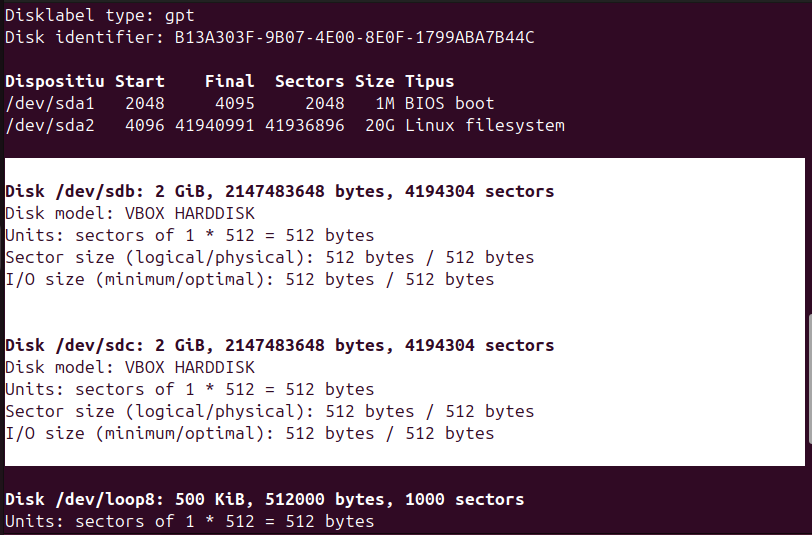Click the 1M size value for sda1
Viewport: 812px width, 535px height.
click(x=385, y=103)
